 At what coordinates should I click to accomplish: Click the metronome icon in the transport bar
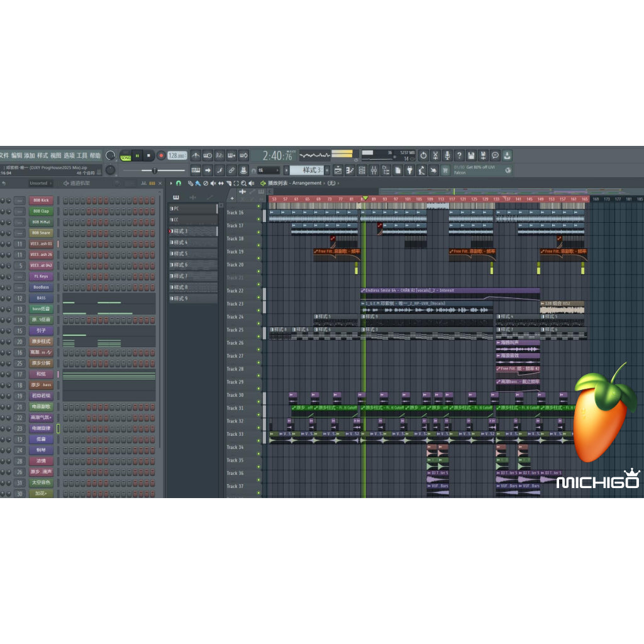(196, 155)
